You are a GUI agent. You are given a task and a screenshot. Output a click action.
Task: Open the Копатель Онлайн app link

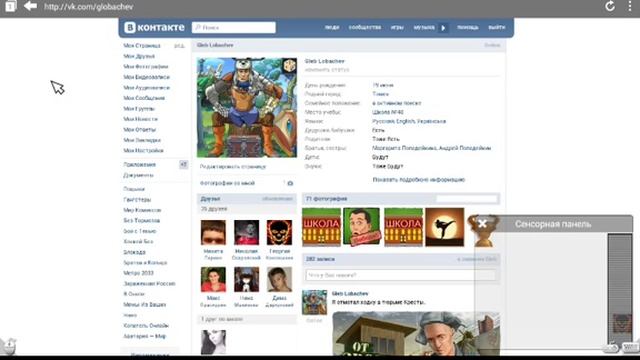146,326
